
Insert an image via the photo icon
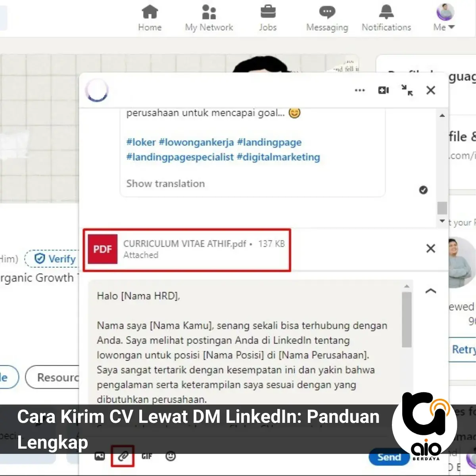coord(99,456)
